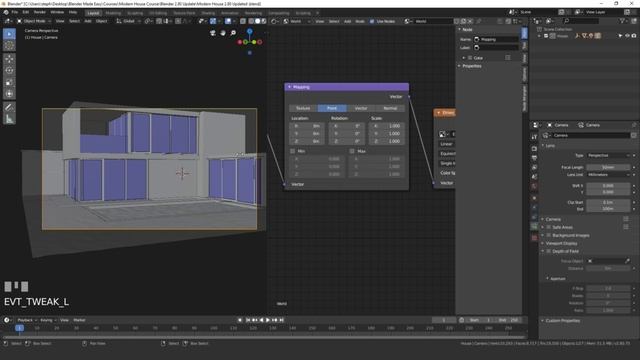The height and width of the screenshot is (360, 640).
Task: Click the Blender logo icon
Action: (x=6, y=12)
